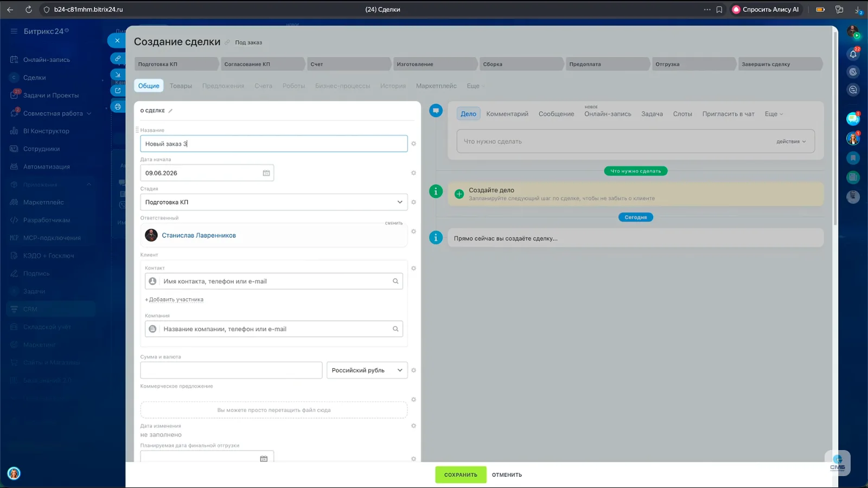Image resolution: width=868 pixels, height=488 pixels.
Task: Open Онлайн-запись tab in timeline
Action: click(608, 114)
